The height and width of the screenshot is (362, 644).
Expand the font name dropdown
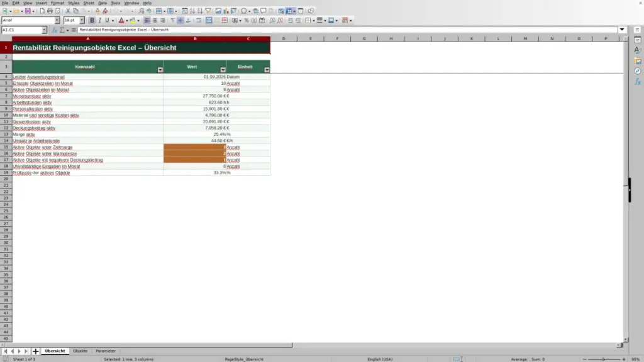click(57, 21)
